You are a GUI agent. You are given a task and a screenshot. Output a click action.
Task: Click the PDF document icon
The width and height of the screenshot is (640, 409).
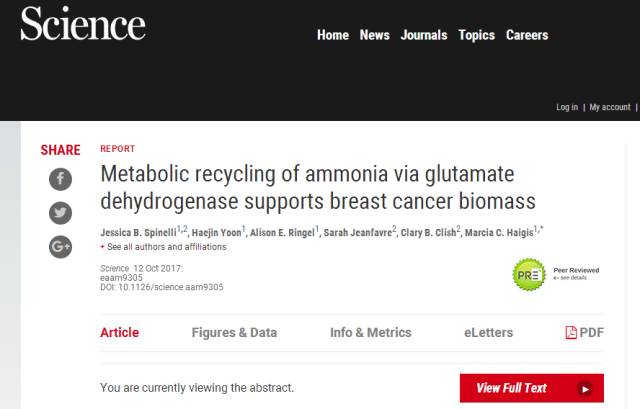coord(571,333)
